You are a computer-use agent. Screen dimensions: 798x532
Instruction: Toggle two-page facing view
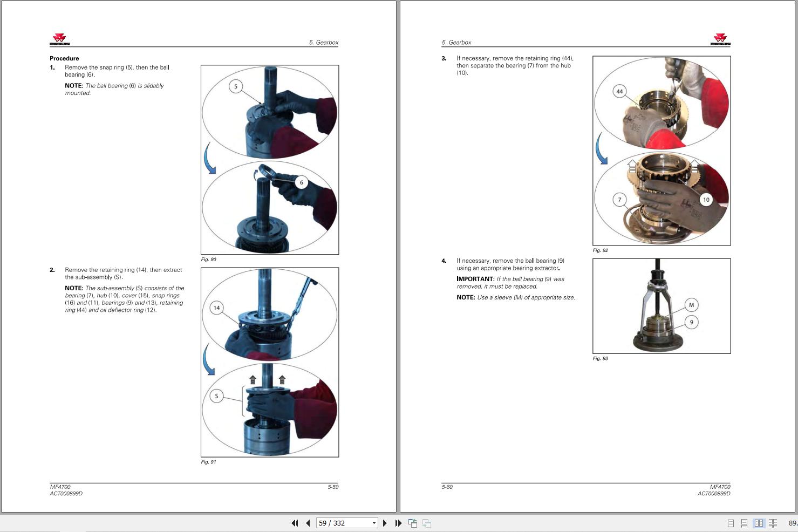point(759,523)
